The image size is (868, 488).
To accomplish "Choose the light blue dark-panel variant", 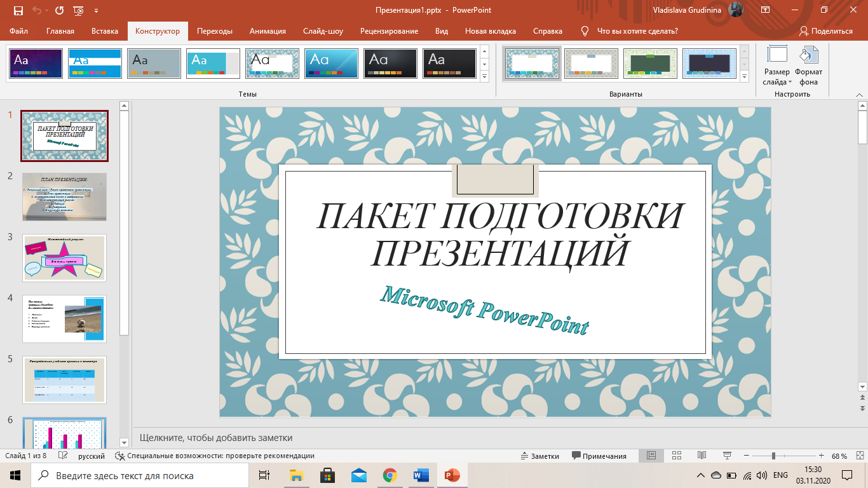I will 710,64.
